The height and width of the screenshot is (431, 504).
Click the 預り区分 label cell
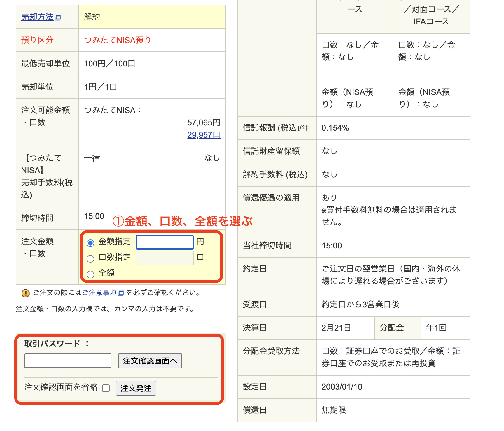tap(47, 40)
